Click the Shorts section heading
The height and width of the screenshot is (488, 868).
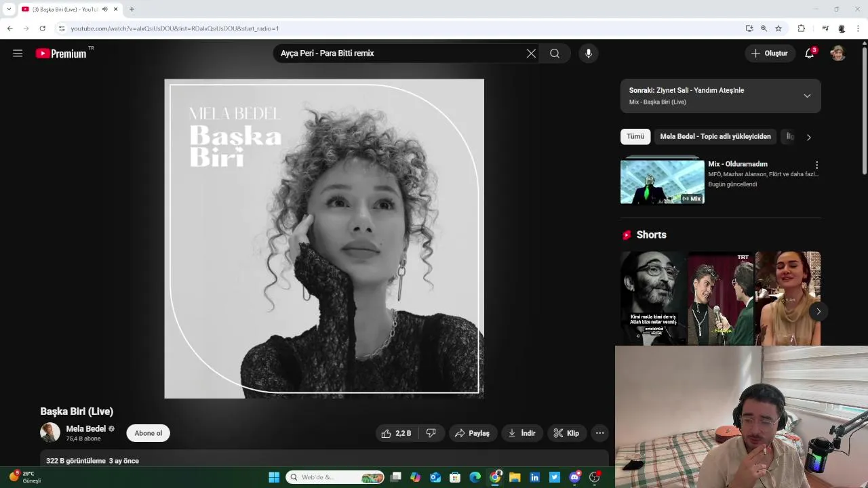[651, 235]
